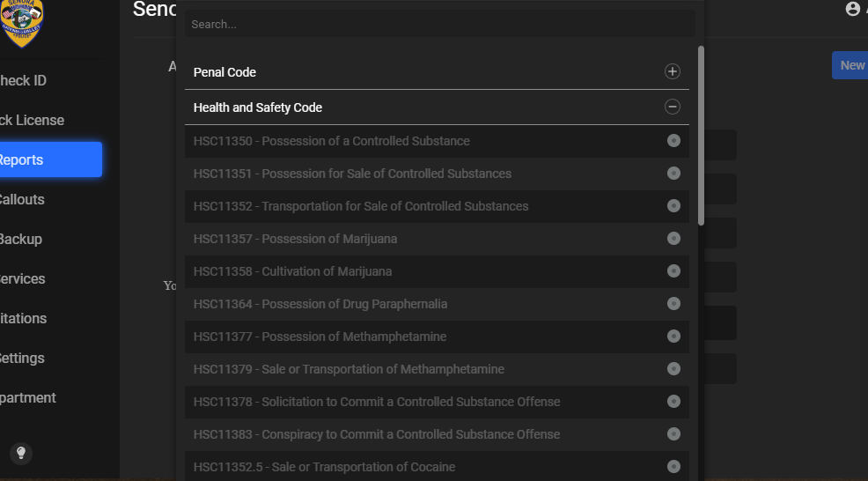Collapse the Health and Safety Code section
This screenshot has width=868, height=481.
tap(672, 107)
